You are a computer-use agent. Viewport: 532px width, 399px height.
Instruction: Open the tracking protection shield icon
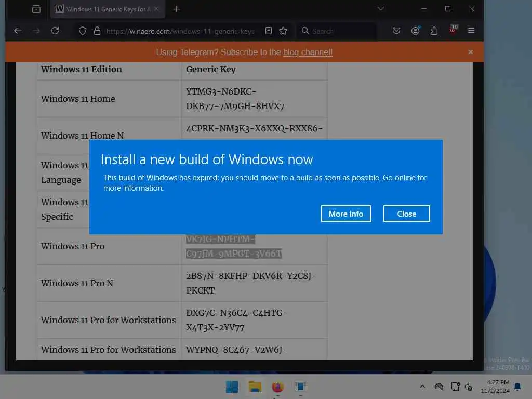[83, 31]
